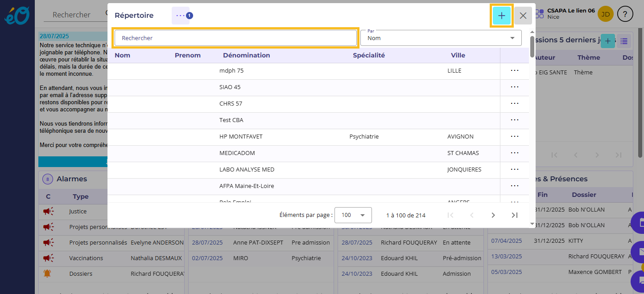The width and height of the screenshot is (644, 294).
Task: Close the Répertoire dialog
Action: tap(523, 16)
